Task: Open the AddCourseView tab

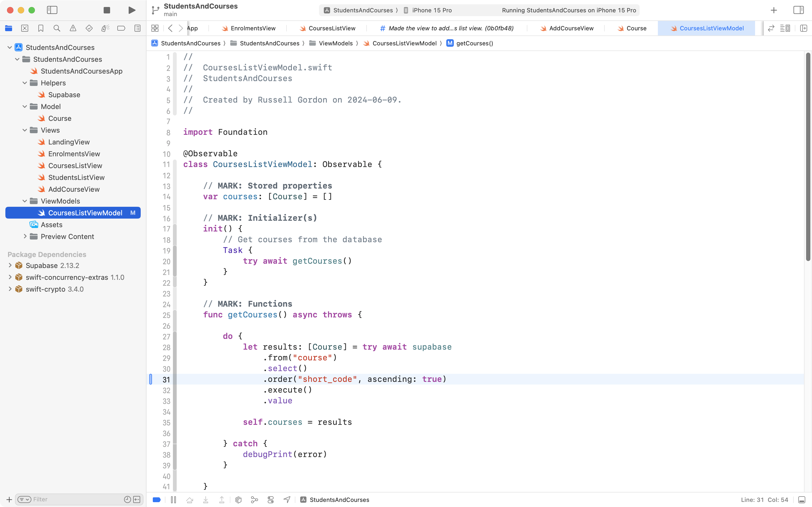Action: pos(570,28)
